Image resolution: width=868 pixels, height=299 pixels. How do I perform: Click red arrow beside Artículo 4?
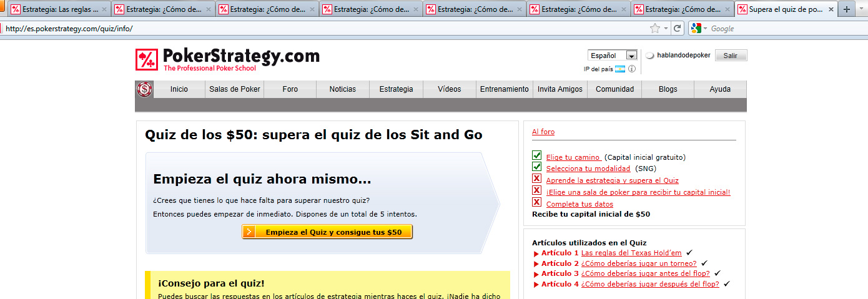pyautogui.click(x=536, y=285)
